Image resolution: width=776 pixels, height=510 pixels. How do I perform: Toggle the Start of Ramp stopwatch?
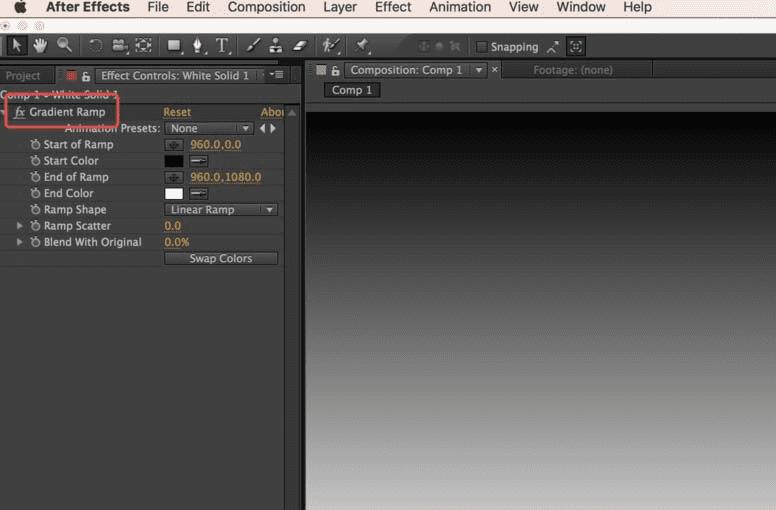coord(35,145)
